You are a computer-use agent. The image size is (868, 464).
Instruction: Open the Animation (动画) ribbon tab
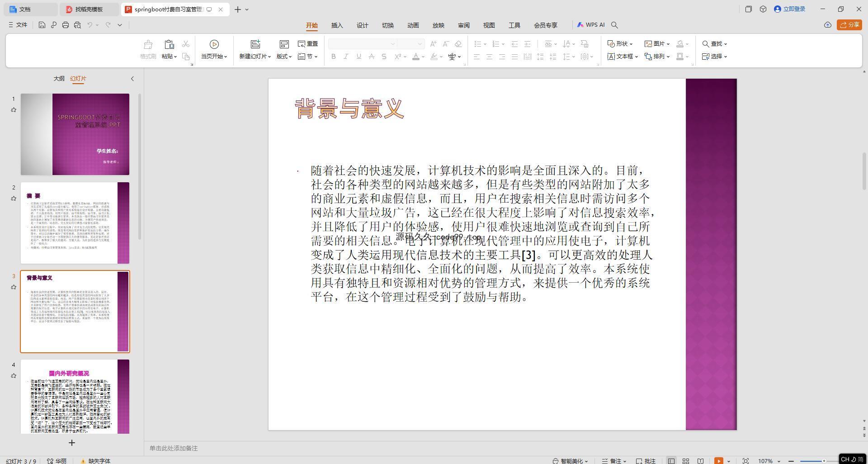[x=413, y=25]
